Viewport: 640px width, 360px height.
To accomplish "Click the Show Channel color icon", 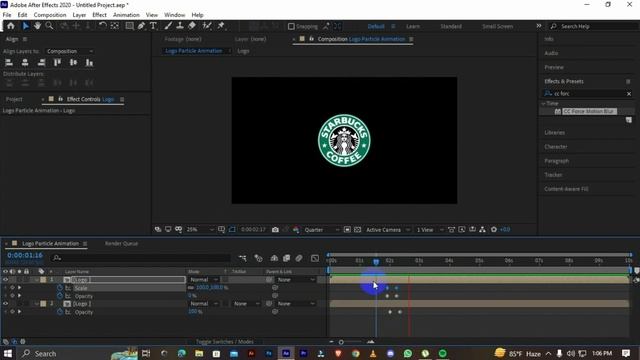I will click(296, 230).
